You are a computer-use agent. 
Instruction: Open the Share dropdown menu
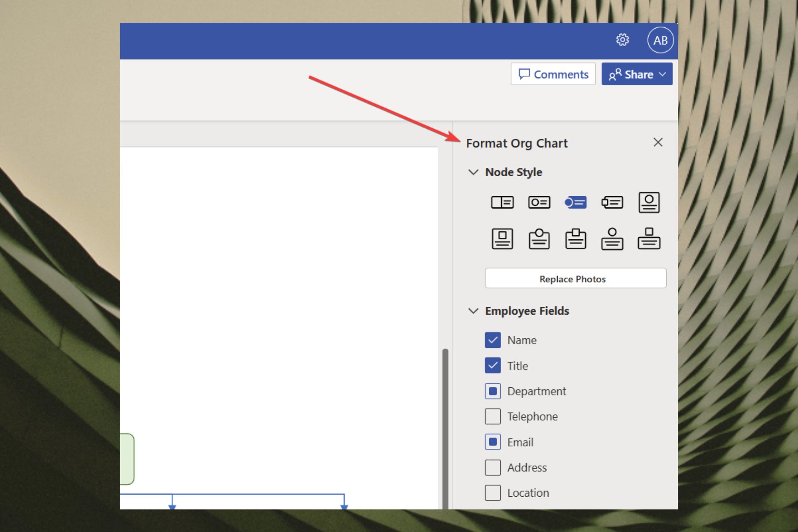pyautogui.click(x=663, y=74)
